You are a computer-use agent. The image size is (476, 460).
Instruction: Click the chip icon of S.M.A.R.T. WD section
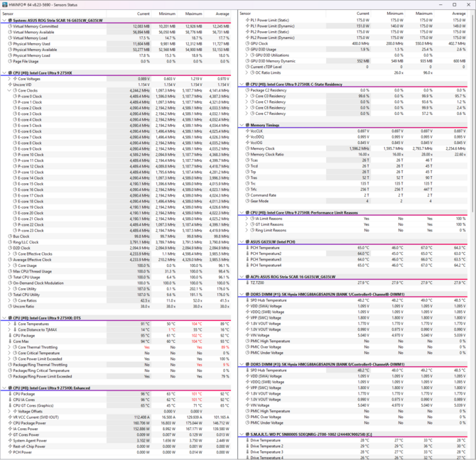247,434
